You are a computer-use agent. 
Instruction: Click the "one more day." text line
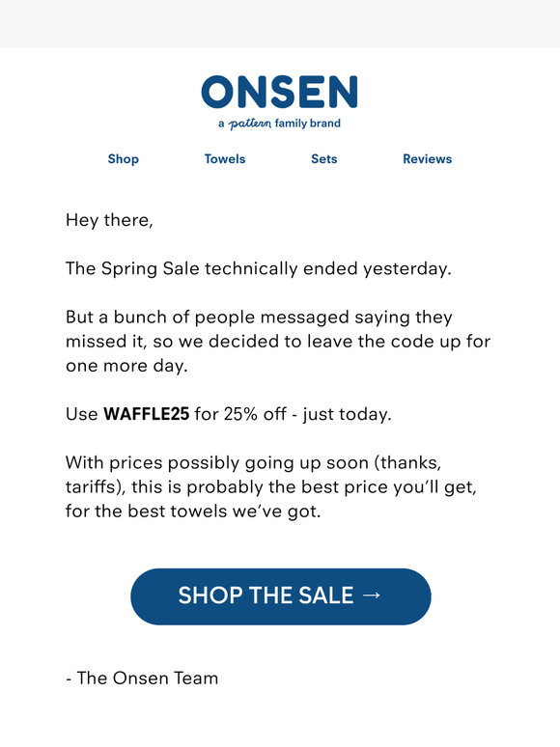(x=126, y=366)
